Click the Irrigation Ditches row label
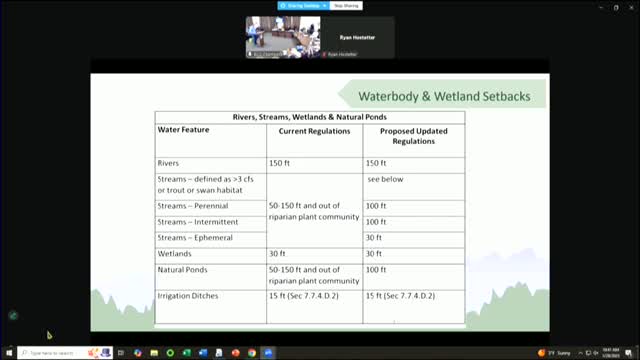The width and height of the screenshot is (640, 360). (188, 296)
